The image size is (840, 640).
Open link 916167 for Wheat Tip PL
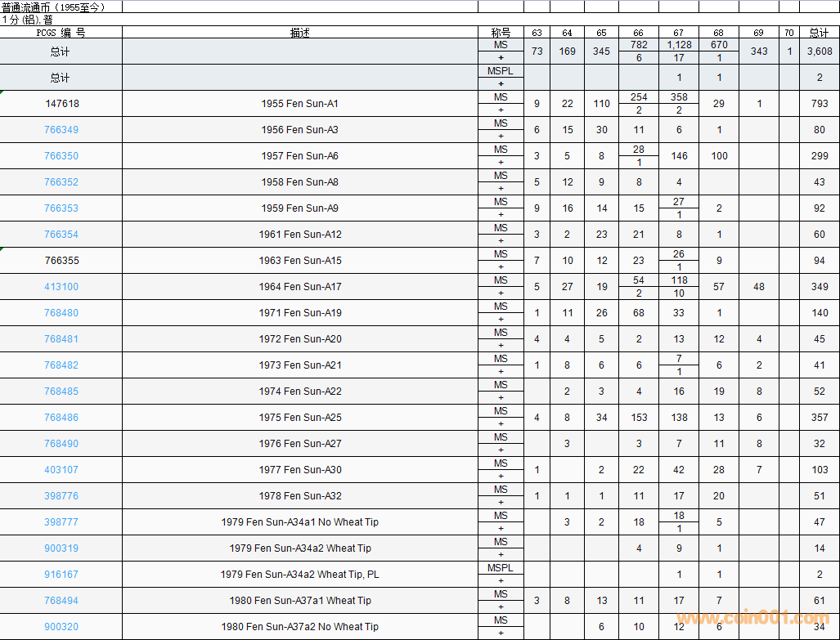coord(61,575)
